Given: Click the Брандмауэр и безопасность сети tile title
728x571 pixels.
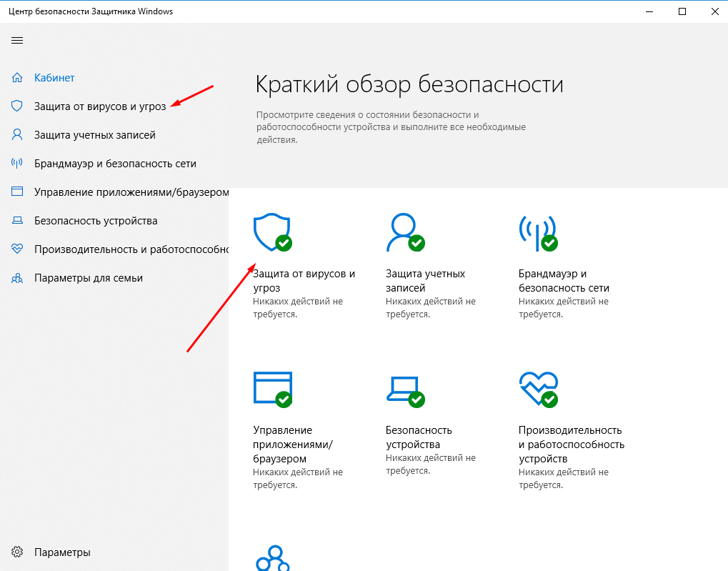Looking at the screenshot, I should [564, 281].
